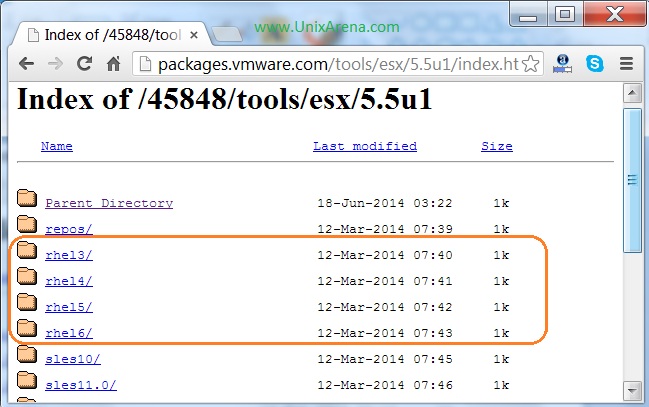Click the folder icon beside rhel3/
This screenshot has height=407, width=649.
27,250
